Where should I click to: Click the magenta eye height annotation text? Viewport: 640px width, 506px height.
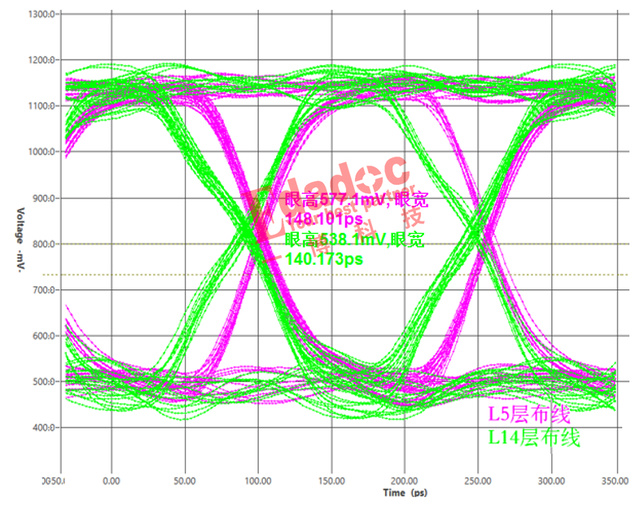click(356, 200)
